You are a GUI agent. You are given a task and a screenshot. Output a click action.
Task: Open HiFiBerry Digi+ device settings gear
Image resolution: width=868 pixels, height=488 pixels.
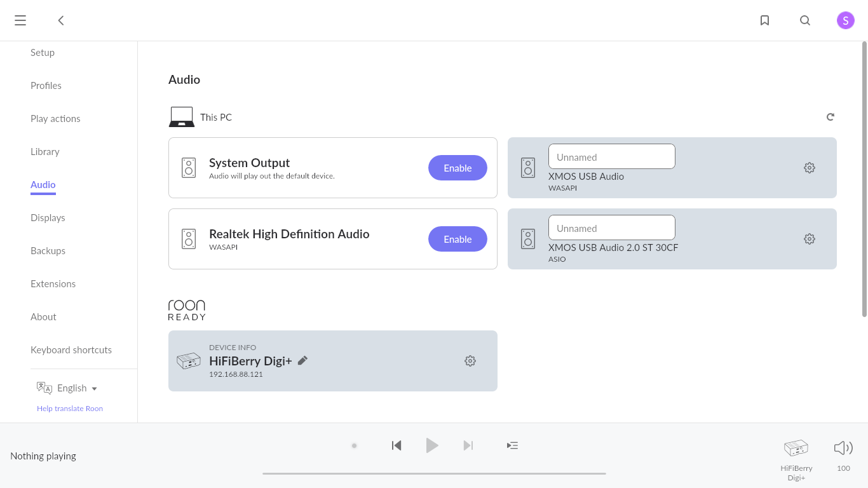coord(470,361)
